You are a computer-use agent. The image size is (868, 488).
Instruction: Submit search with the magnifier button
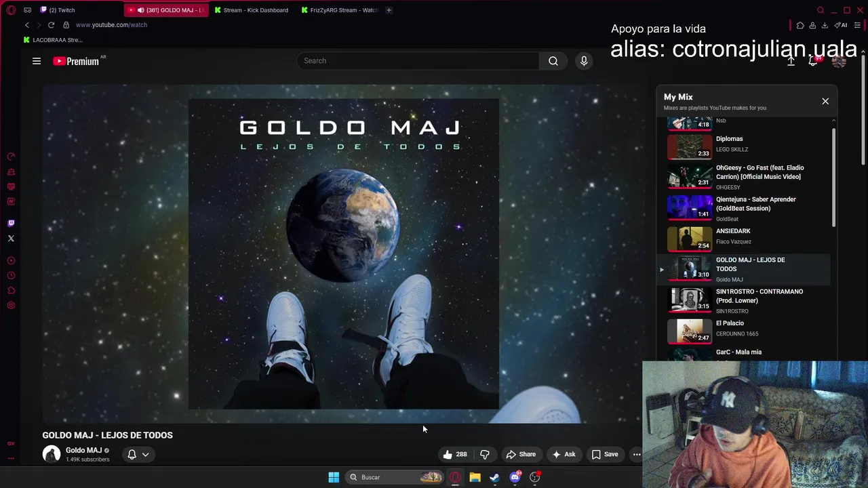click(x=553, y=61)
